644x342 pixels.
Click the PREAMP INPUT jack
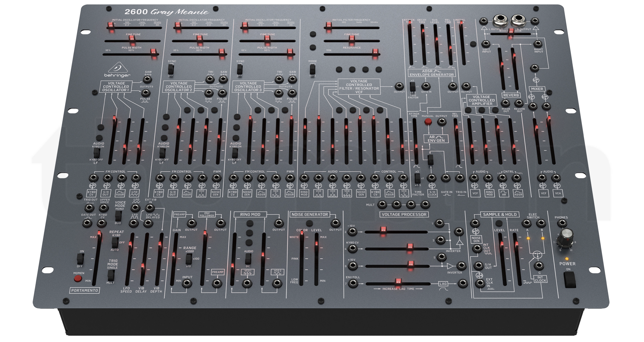[x=187, y=283]
